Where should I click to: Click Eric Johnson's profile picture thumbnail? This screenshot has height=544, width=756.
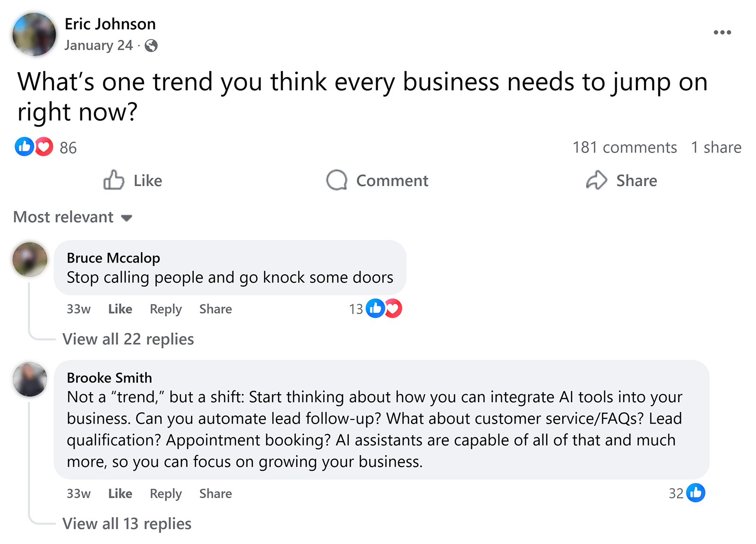coord(34,34)
